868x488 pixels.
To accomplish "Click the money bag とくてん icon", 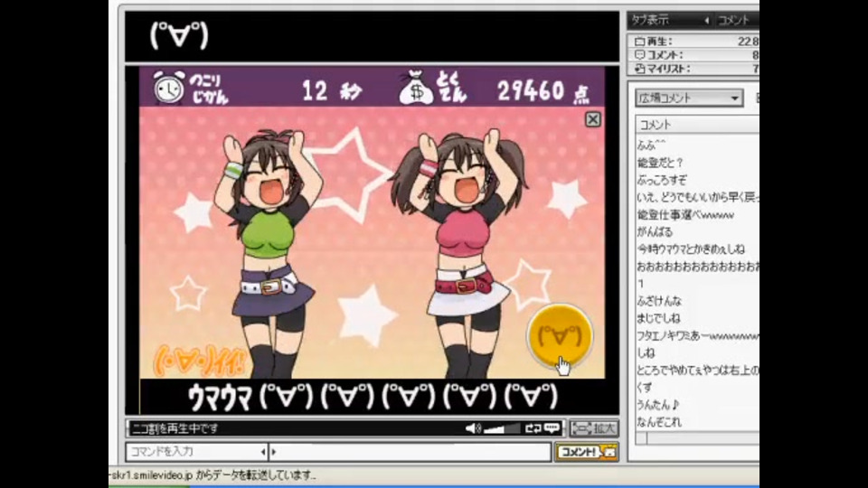I will (416, 88).
